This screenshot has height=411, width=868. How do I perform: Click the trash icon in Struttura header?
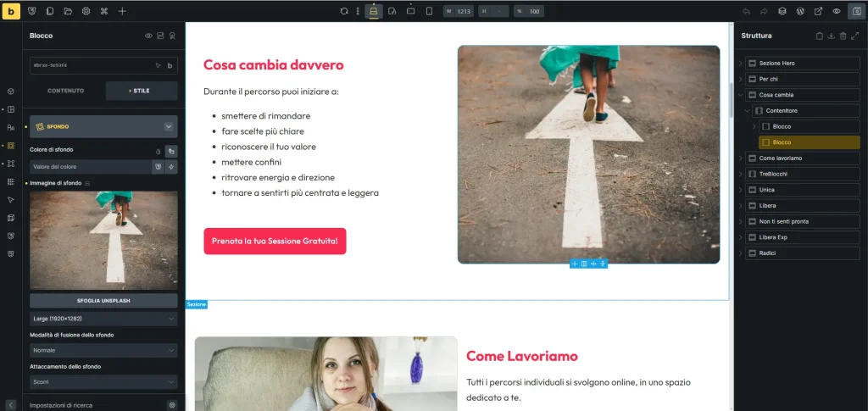843,36
